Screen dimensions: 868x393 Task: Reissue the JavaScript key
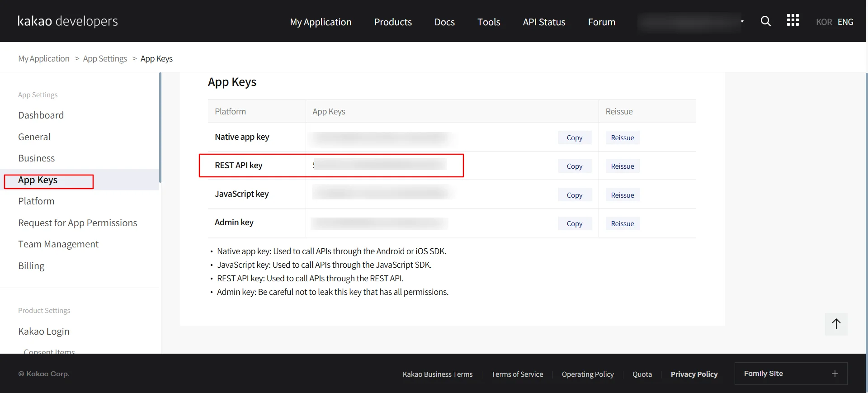(623, 195)
